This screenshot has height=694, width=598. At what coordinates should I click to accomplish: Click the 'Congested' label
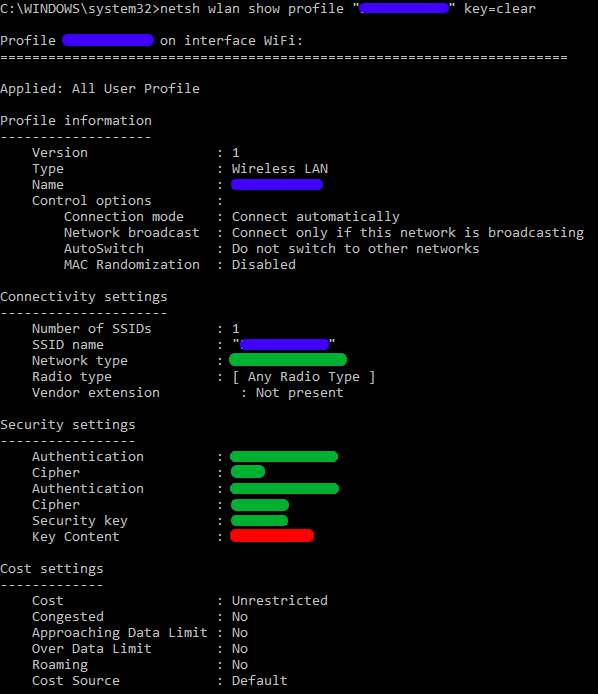pos(68,617)
